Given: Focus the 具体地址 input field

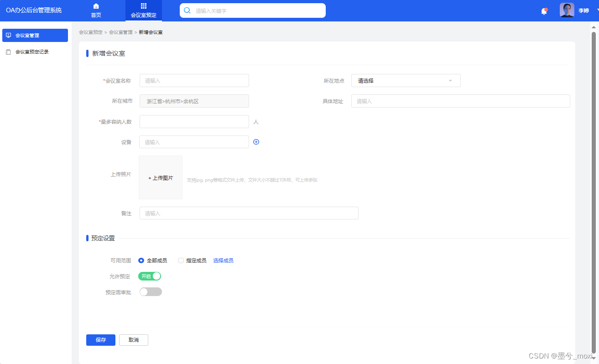Looking at the screenshot, I should (x=461, y=101).
